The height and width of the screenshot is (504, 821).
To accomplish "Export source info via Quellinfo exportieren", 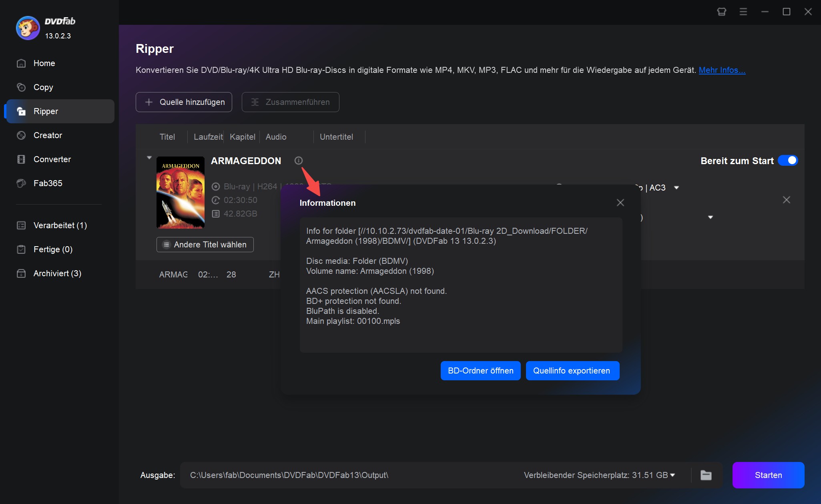I will pos(572,370).
